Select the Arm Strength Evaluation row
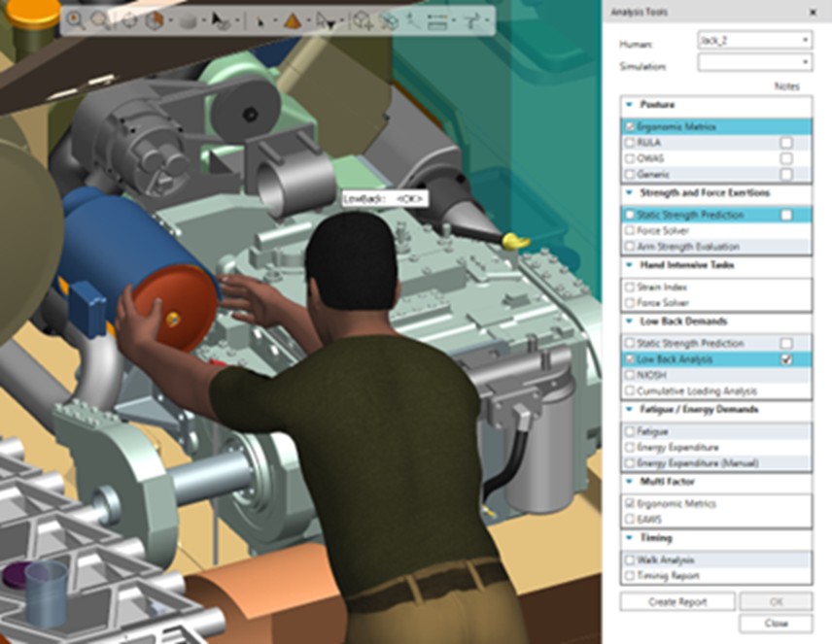 pos(716,246)
